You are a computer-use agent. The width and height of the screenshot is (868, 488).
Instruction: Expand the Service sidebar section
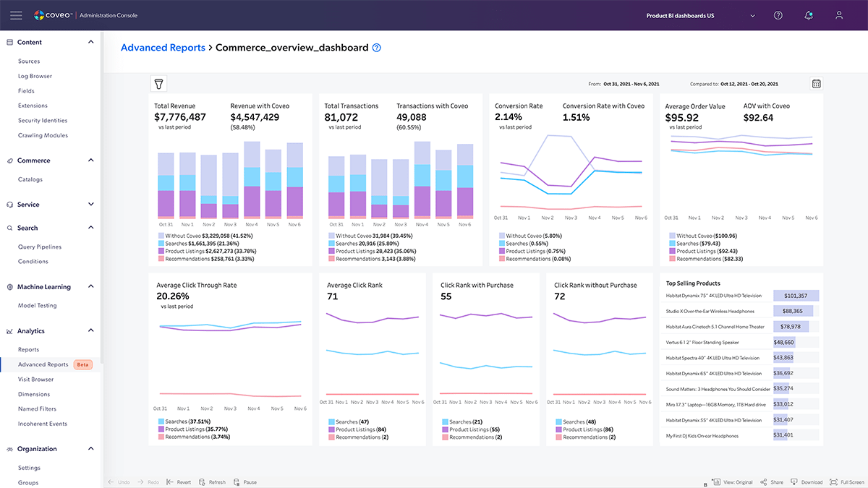90,205
